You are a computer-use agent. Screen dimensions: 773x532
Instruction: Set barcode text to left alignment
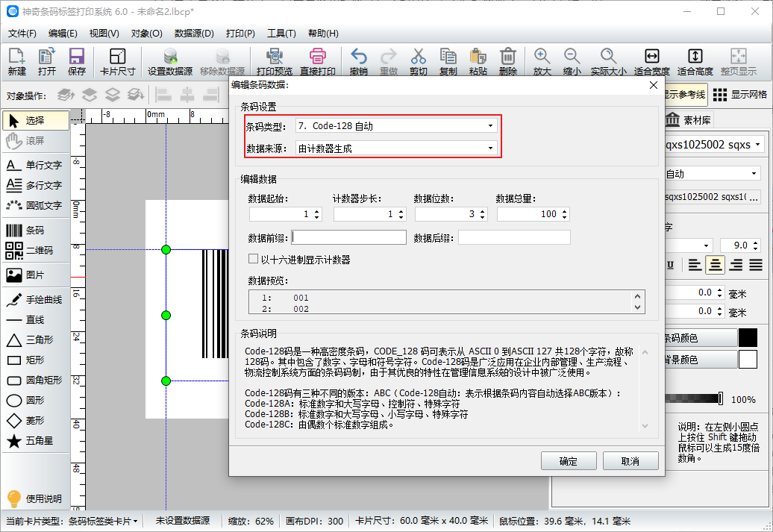[x=695, y=266]
